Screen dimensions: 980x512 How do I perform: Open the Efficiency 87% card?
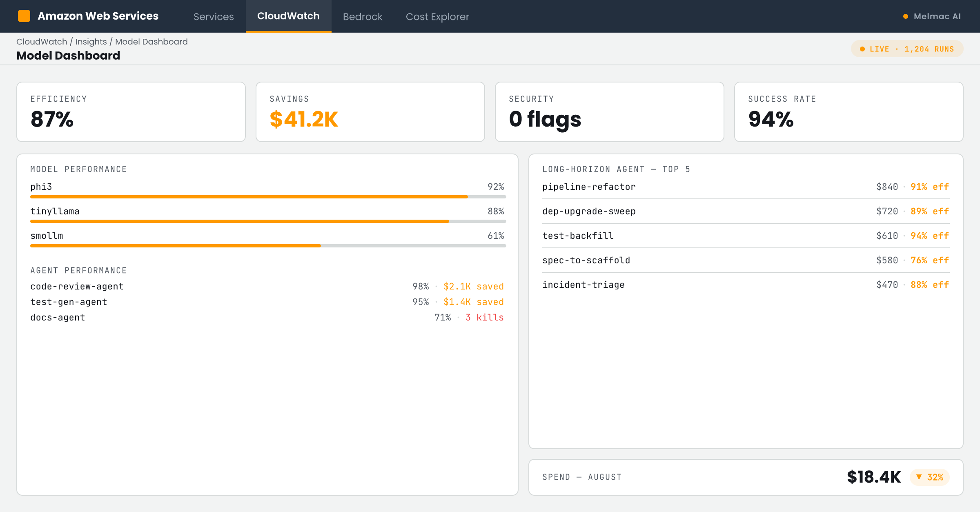coord(131,112)
